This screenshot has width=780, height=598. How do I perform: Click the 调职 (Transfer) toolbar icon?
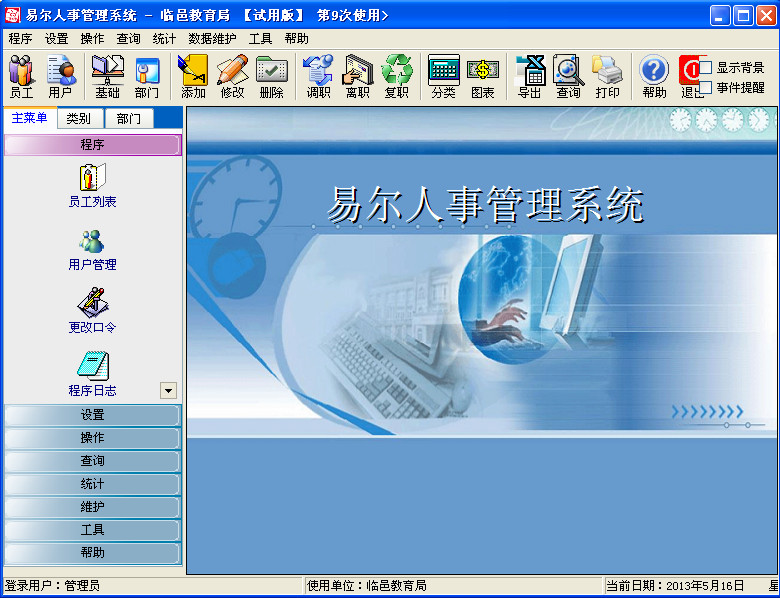click(x=318, y=77)
